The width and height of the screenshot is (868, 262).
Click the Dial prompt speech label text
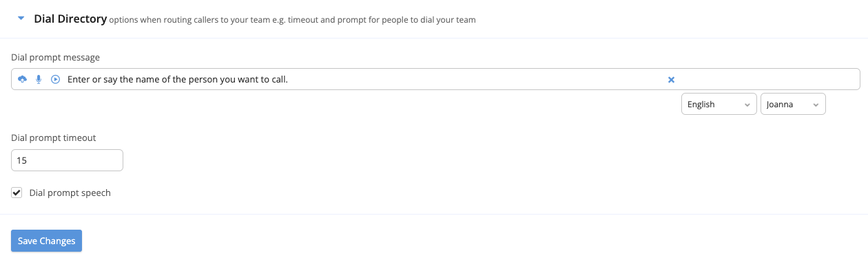pyautogui.click(x=70, y=193)
